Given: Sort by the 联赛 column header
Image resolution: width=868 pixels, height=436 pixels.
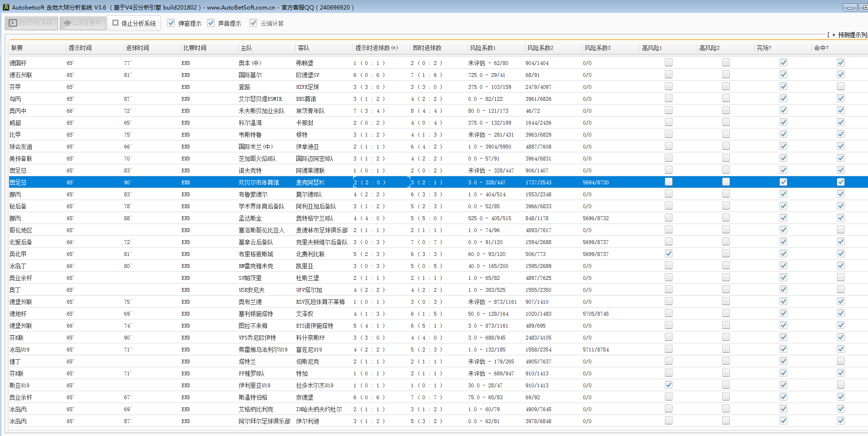Looking at the screenshot, I should coord(17,48).
